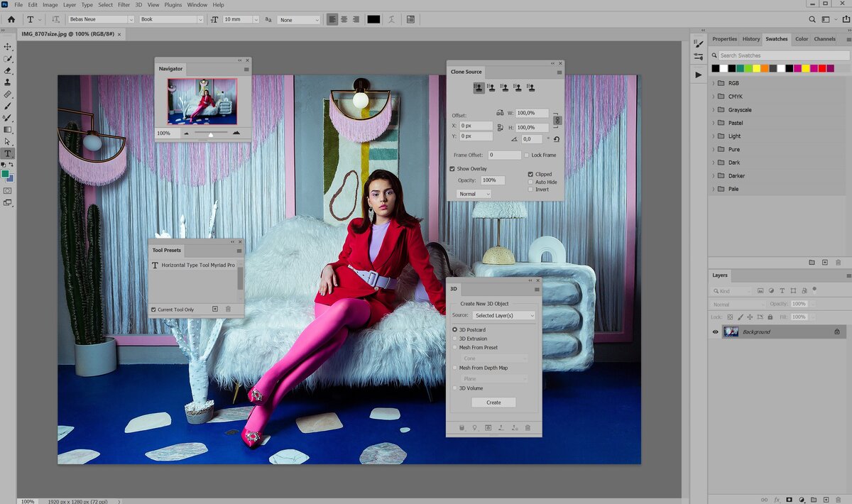The width and height of the screenshot is (852, 504).
Task: Click the Home icon in options bar
Action: point(11,20)
